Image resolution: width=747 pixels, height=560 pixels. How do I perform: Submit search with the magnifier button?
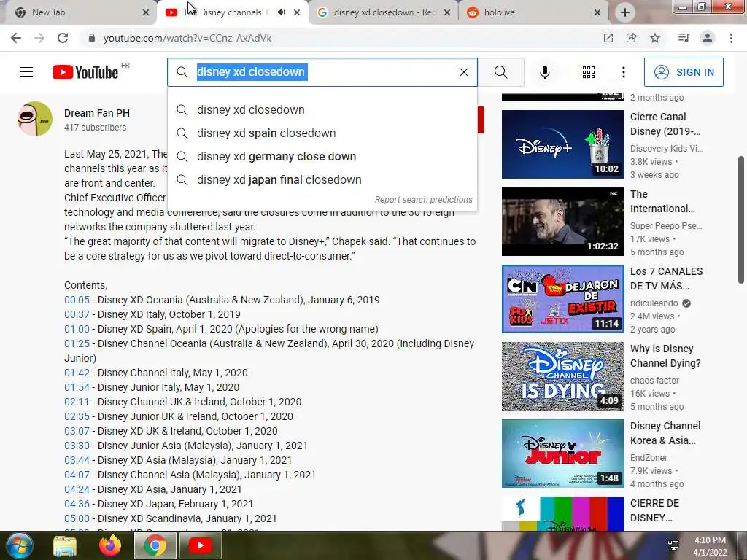(x=500, y=72)
